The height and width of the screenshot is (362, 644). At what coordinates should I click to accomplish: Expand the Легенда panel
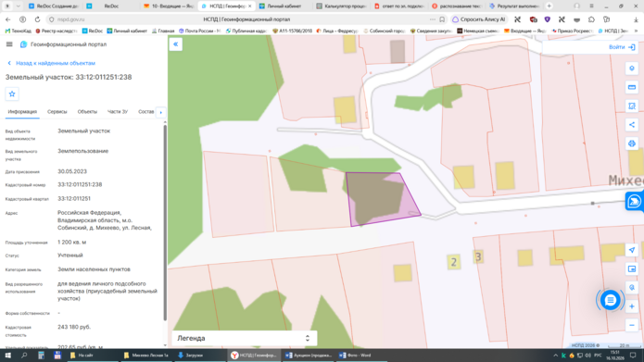244,338
